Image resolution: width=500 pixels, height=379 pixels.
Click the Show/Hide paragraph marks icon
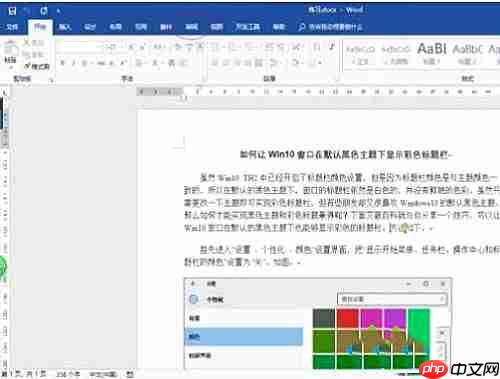(x=332, y=47)
